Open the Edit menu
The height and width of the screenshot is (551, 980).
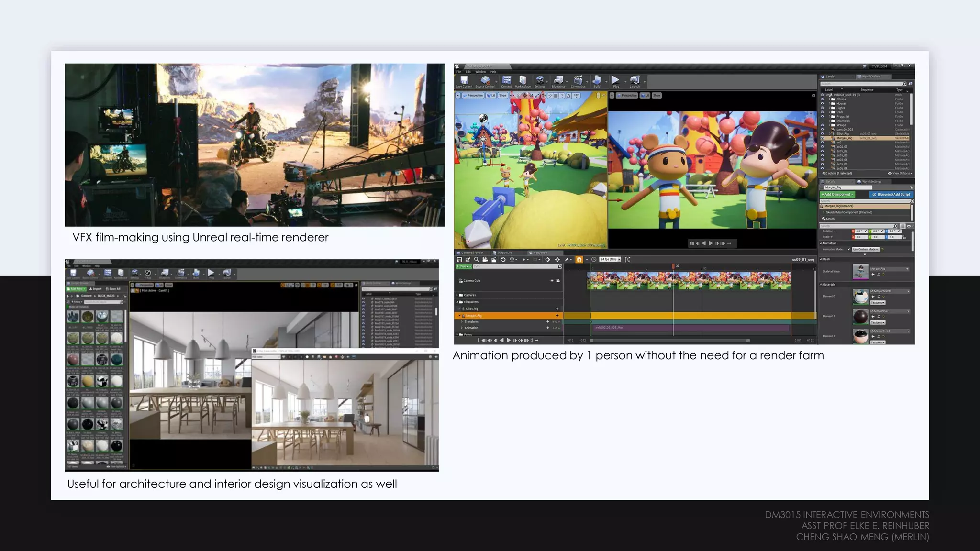(468, 72)
